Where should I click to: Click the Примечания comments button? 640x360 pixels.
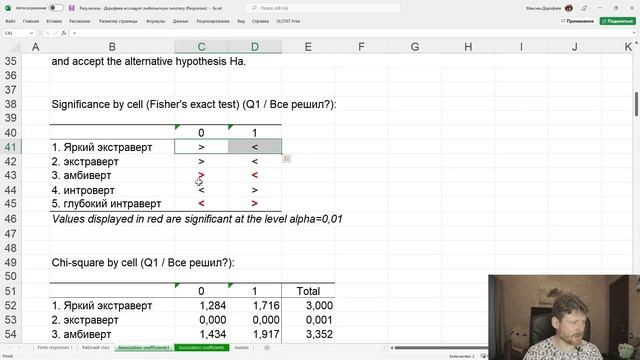(x=577, y=21)
